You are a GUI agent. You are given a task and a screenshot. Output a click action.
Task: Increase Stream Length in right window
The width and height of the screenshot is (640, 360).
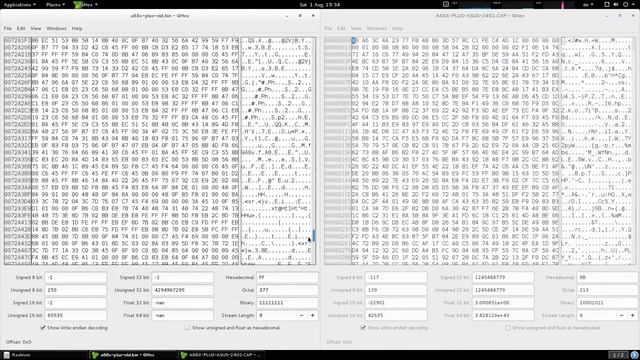coord(632,316)
